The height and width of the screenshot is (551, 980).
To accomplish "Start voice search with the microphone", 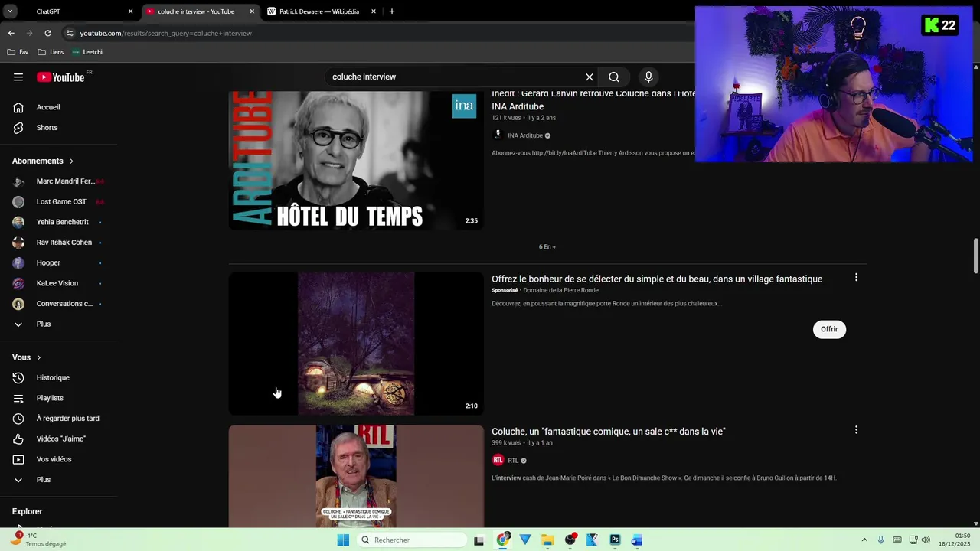I will 648,77.
